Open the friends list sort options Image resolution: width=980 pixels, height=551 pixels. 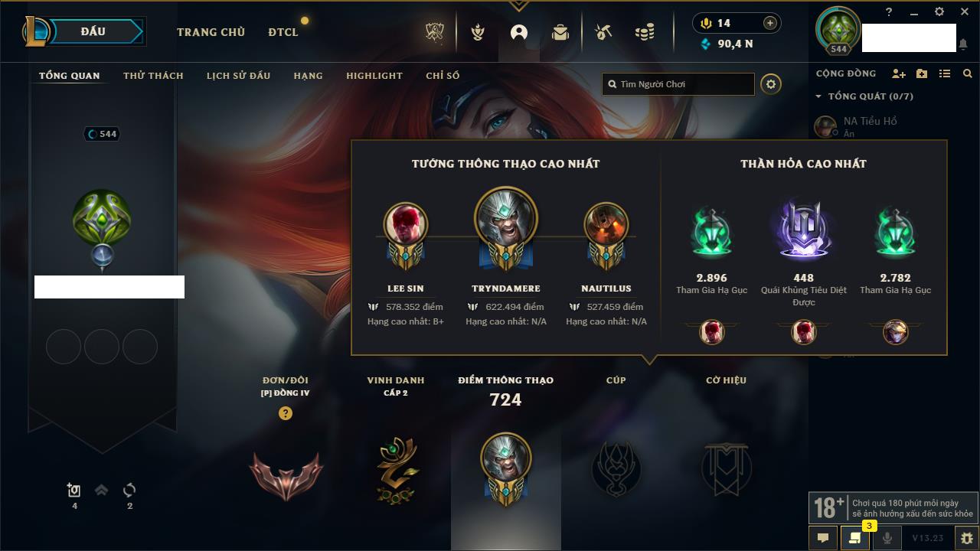tap(945, 73)
